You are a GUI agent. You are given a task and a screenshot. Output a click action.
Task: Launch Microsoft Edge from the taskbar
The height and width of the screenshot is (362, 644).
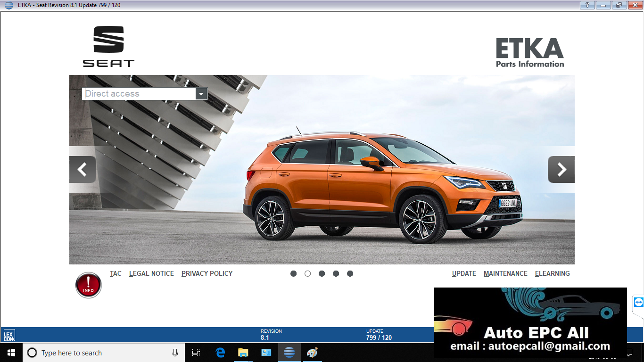click(x=219, y=352)
